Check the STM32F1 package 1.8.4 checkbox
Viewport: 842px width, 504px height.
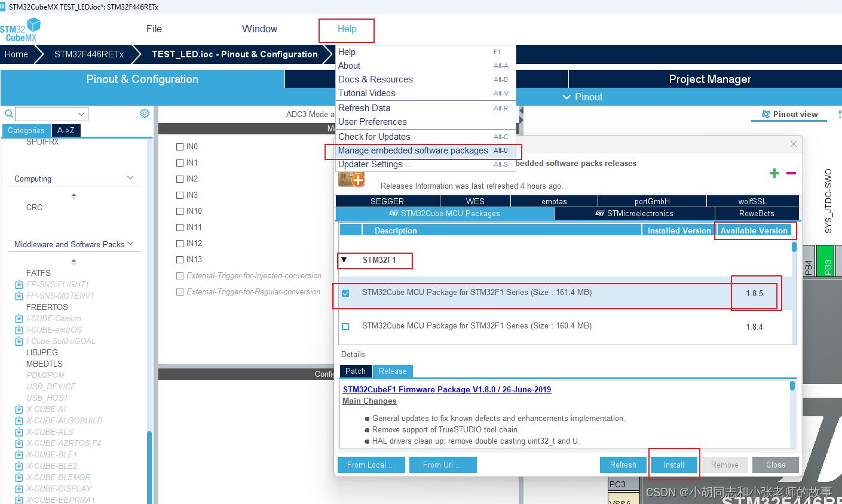[345, 327]
